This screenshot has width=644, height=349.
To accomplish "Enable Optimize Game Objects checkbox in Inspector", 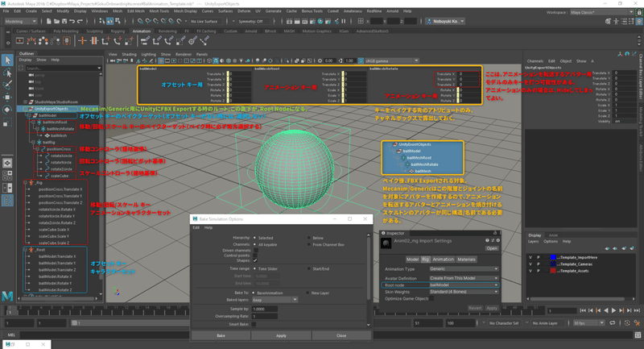I will (431, 298).
